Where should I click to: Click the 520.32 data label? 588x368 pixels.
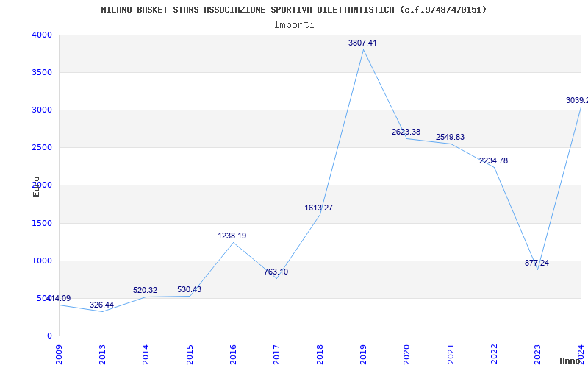pyautogui.click(x=145, y=290)
